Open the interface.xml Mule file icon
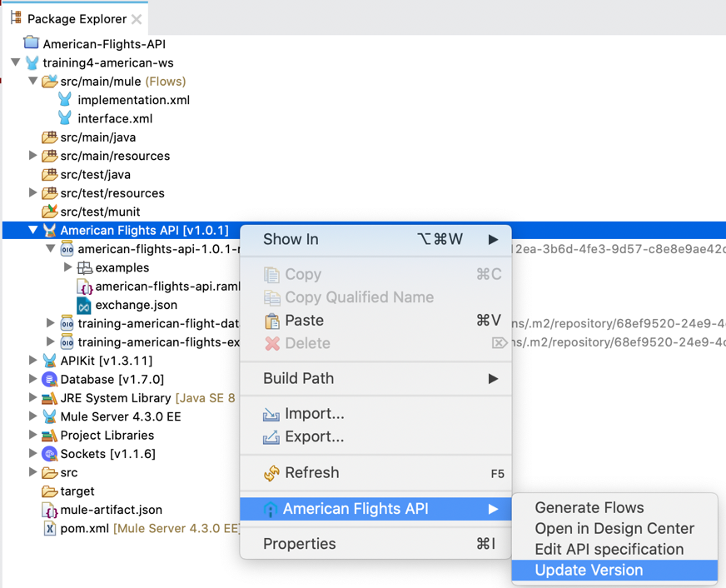This screenshot has height=588, width=726. coord(65,118)
